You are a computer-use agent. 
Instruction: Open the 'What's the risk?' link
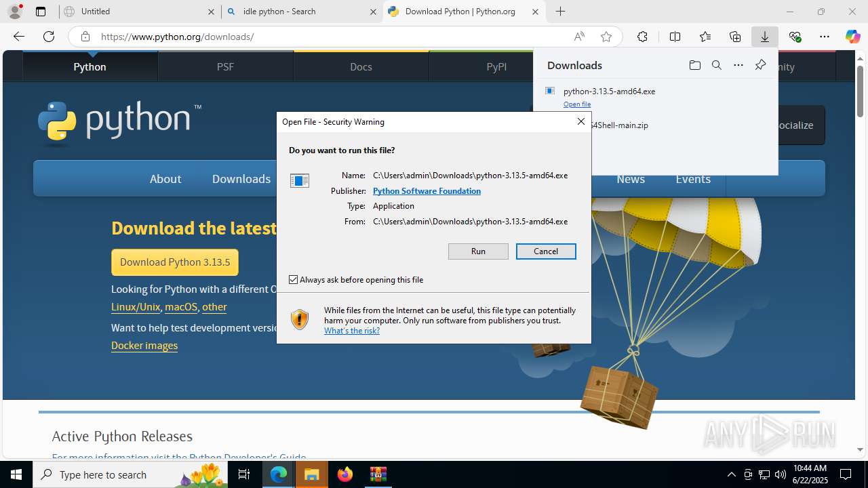point(352,331)
